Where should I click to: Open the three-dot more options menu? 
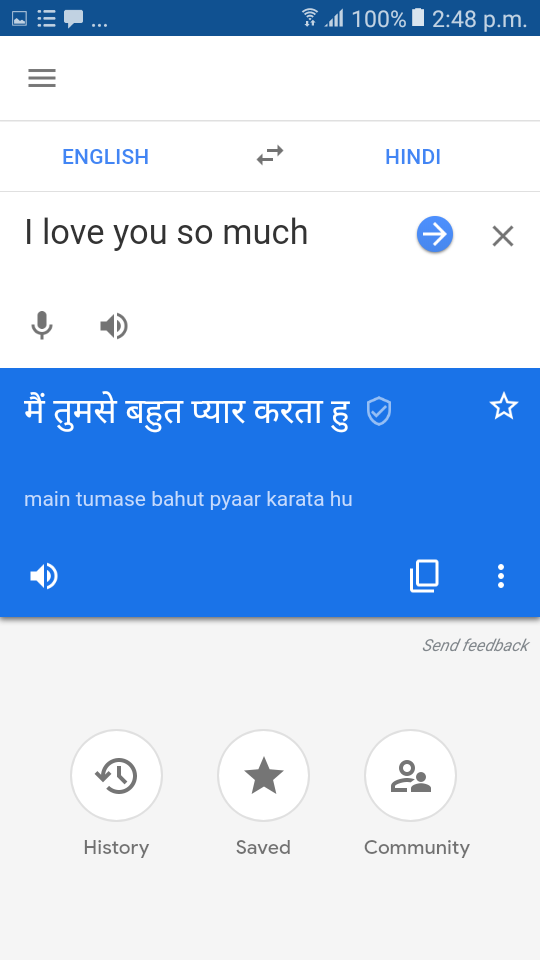(x=501, y=576)
